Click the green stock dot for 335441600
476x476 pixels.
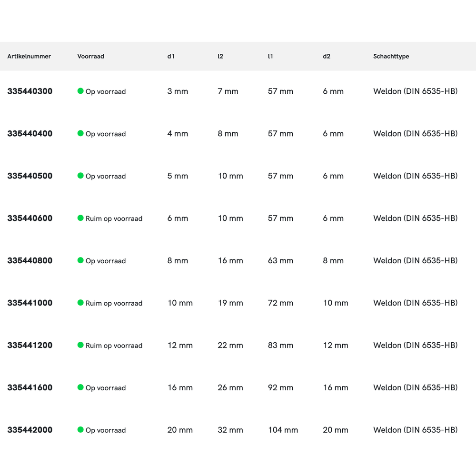(x=80, y=387)
